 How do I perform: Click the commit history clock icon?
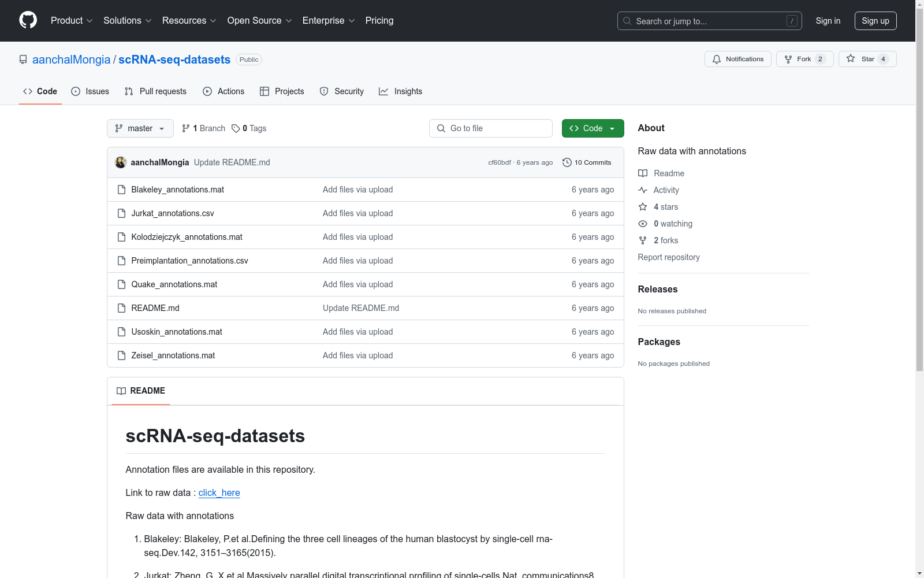click(567, 162)
